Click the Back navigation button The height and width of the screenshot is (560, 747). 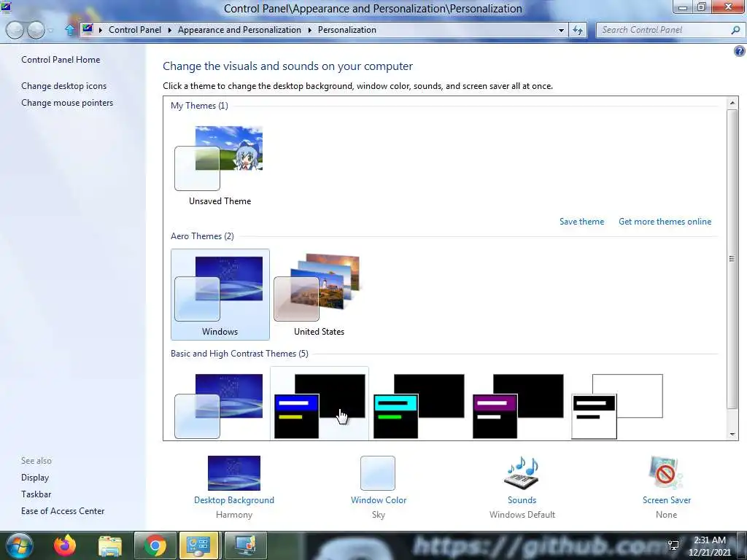point(15,30)
